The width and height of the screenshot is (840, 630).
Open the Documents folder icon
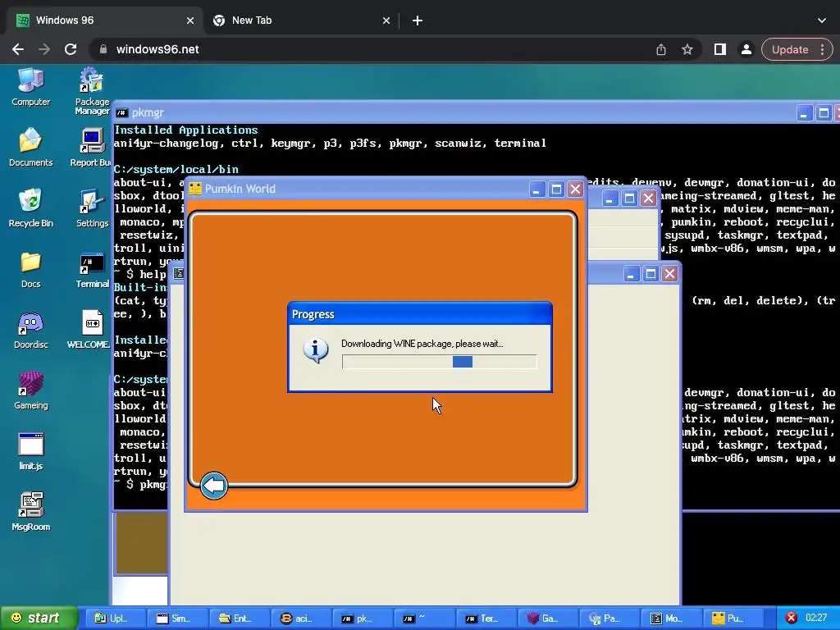pos(30,148)
